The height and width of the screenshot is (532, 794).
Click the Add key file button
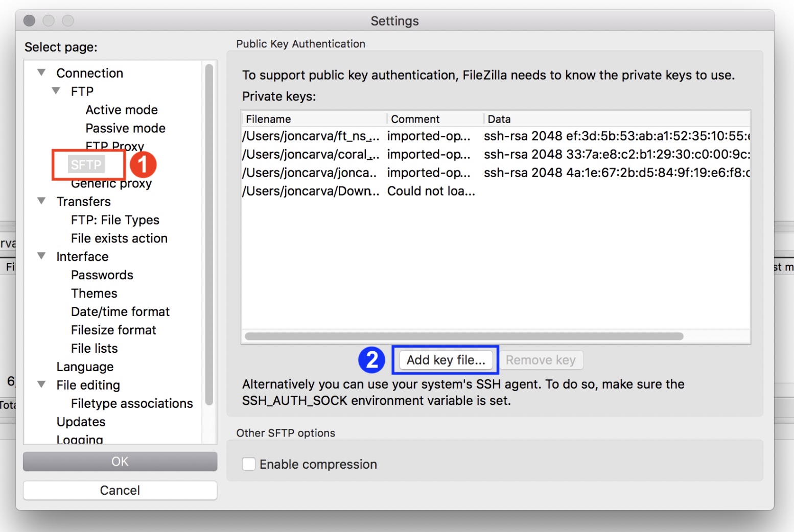coord(446,360)
